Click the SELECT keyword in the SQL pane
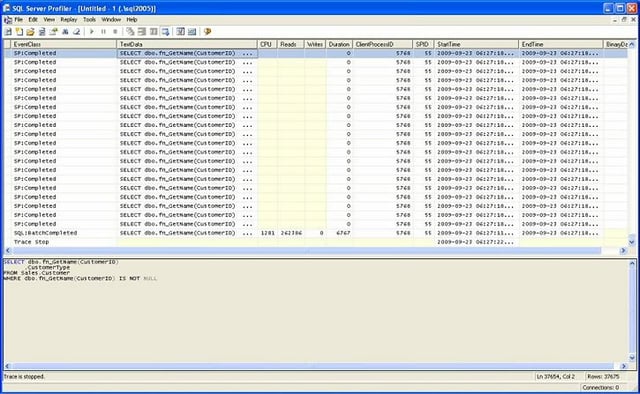The width and height of the screenshot is (640, 394). pyautogui.click(x=14, y=262)
